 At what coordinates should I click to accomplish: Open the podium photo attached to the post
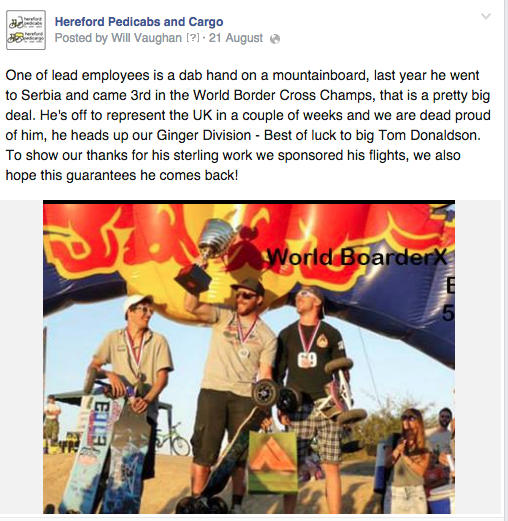[x=249, y=357]
